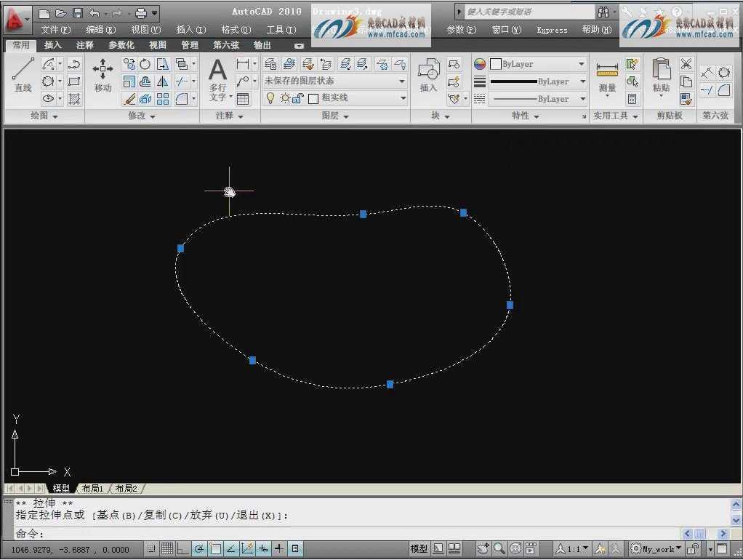Screen dimensions: 743x560
Task: Insert a Table from Annotation panel
Action: click(243, 99)
